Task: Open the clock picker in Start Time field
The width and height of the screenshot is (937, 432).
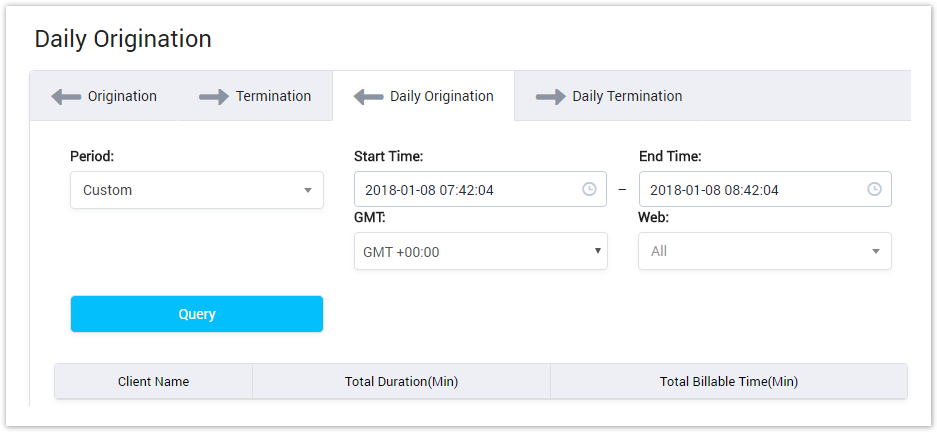Action: 589,190
